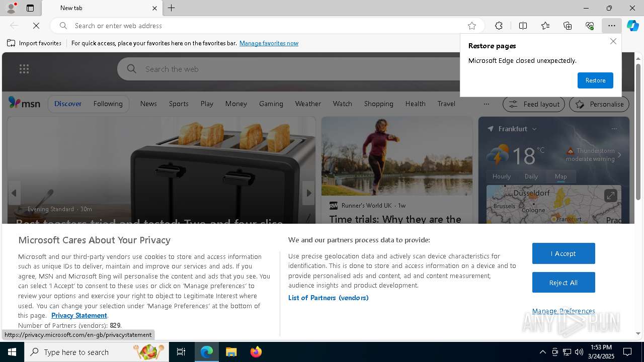Image resolution: width=644 pixels, height=362 pixels.
Task: Open weather card options ellipsis
Action: point(614,129)
